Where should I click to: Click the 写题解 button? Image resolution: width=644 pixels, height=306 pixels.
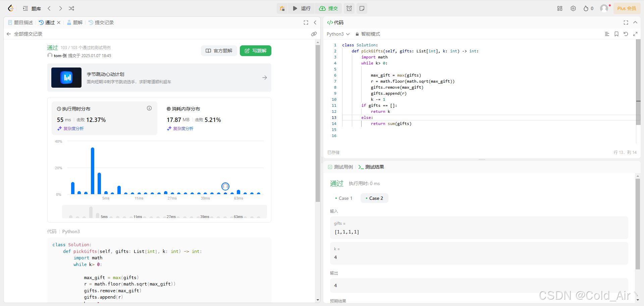256,51
